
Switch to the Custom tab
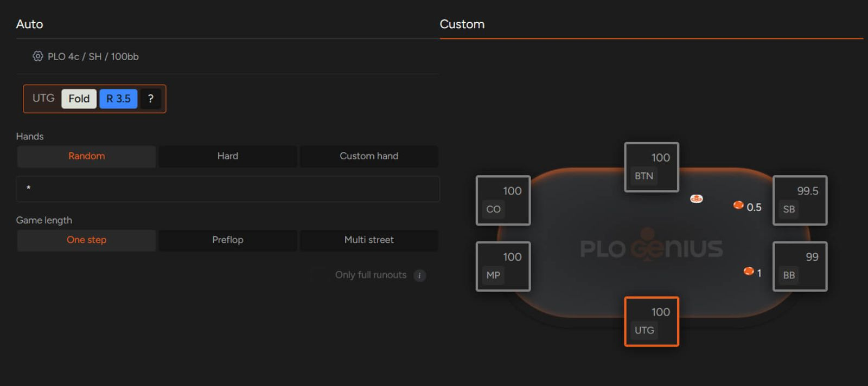coord(462,24)
